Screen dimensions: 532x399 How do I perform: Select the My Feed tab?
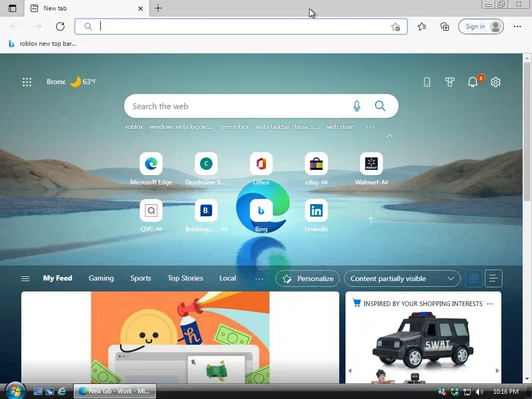pos(57,278)
